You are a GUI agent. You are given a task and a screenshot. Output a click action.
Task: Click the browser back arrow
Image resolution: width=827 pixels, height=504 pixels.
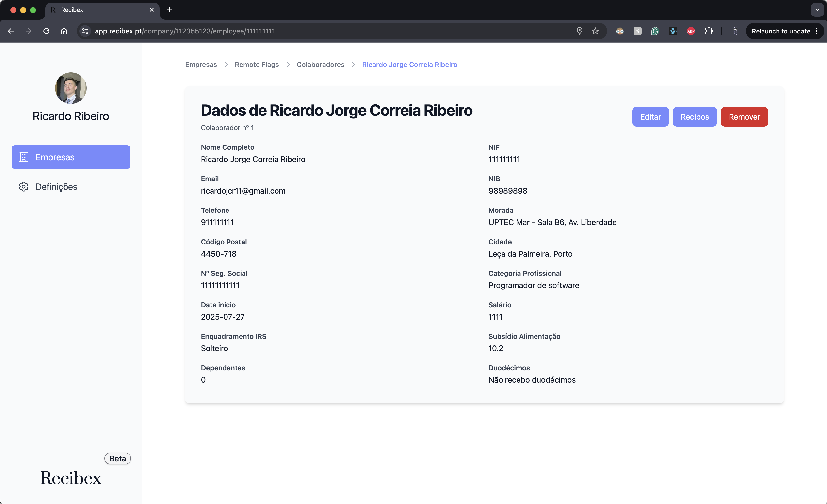(x=11, y=31)
